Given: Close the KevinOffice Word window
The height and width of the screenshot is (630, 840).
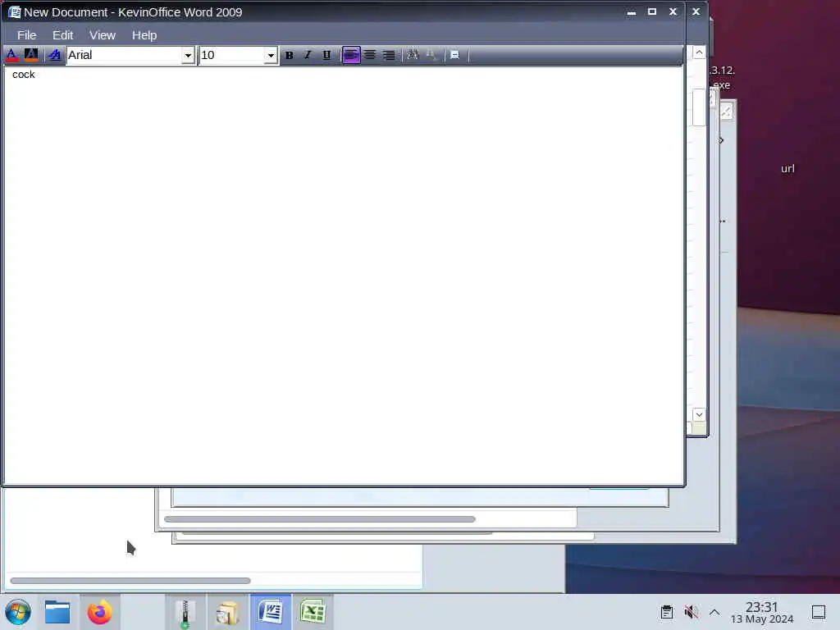Looking at the screenshot, I should [x=673, y=11].
